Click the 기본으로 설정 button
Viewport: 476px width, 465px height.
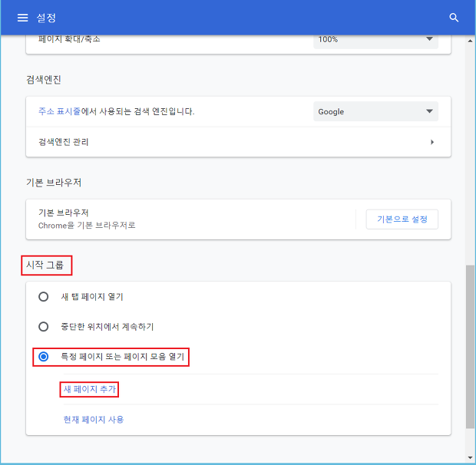click(x=402, y=219)
